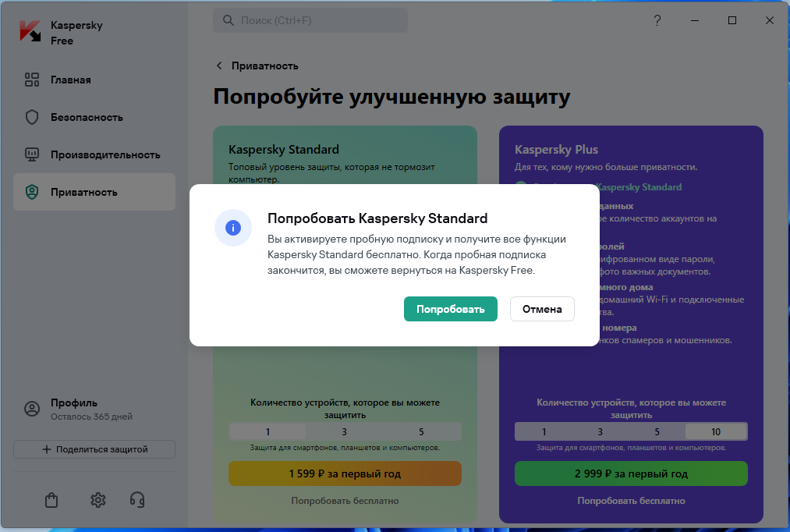The width and height of the screenshot is (790, 532).
Task: Select 10 devices for Kaspersky Plus
Action: click(716, 431)
